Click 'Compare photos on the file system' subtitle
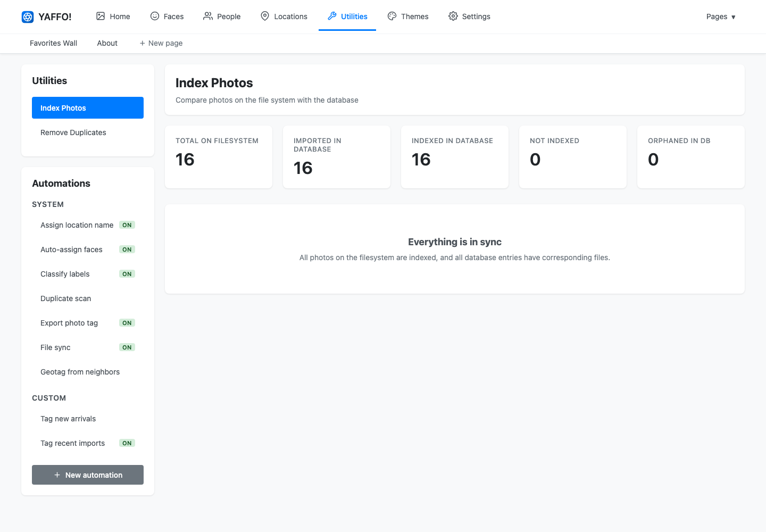The width and height of the screenshot is (766, 532). point(267,100)
